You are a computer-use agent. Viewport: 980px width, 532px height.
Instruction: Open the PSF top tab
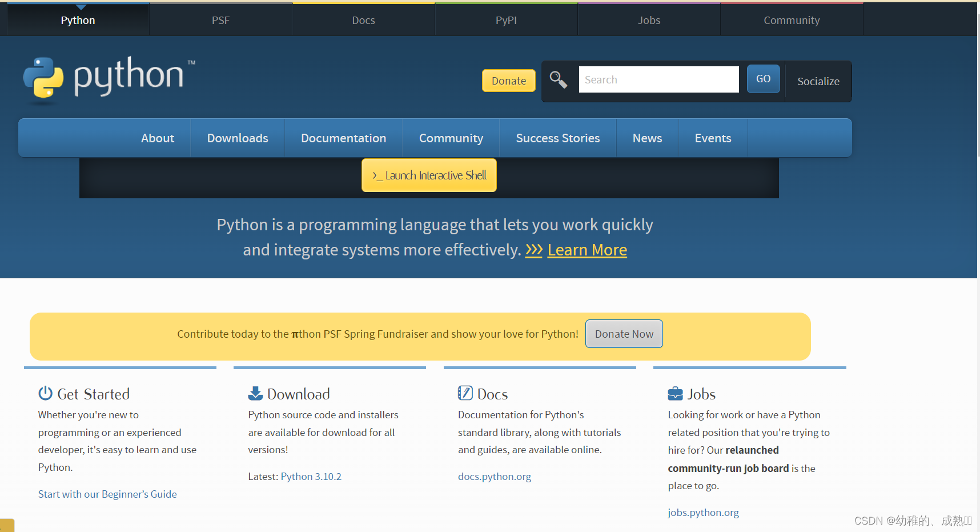coord(221,20)
